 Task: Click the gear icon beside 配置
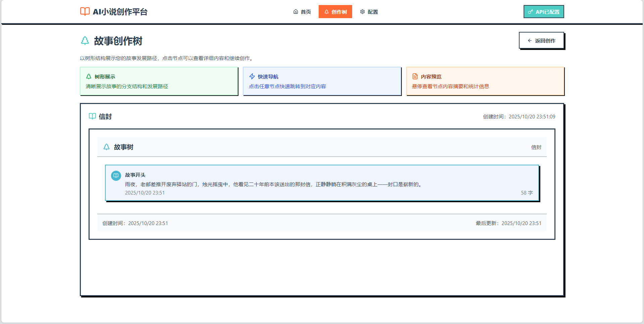point(362,11)
